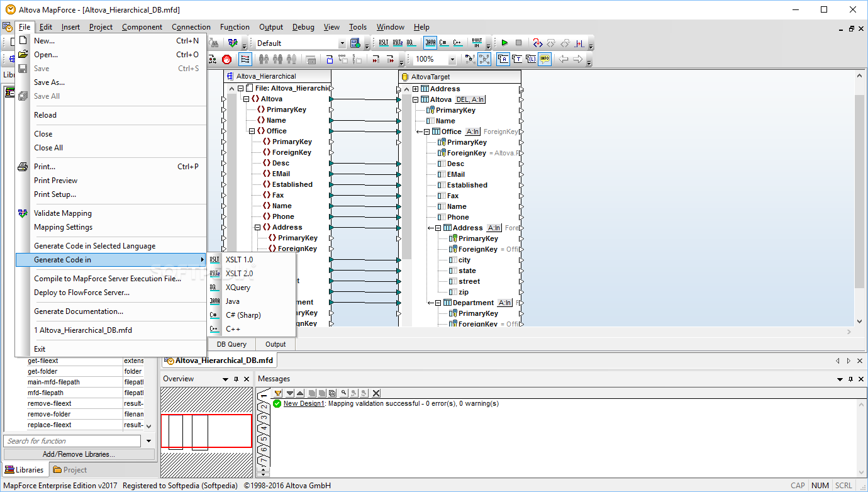Click the Messages next-message down arrow icon
Screen dimensions: 868x492
click(x=290, y=393)
